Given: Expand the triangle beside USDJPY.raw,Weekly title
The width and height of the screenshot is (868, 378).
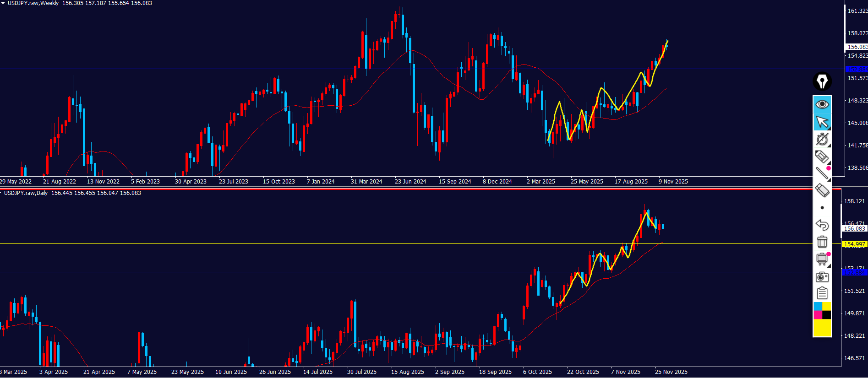Looking at the screenshot, I should (3, 3).
